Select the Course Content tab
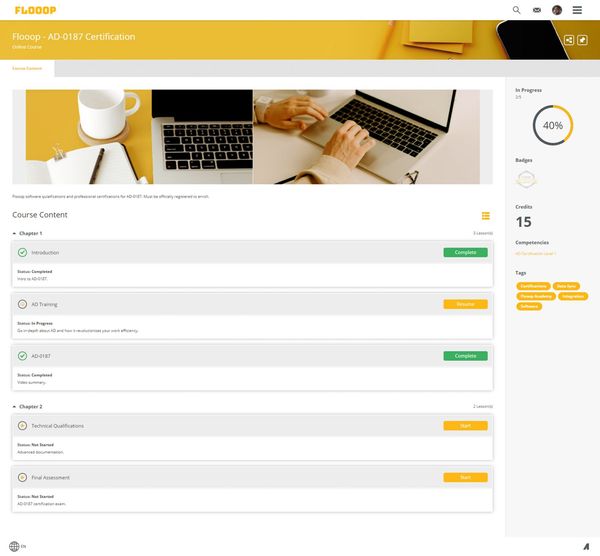Viewport: 600px width, 556px height. point(27,68)
